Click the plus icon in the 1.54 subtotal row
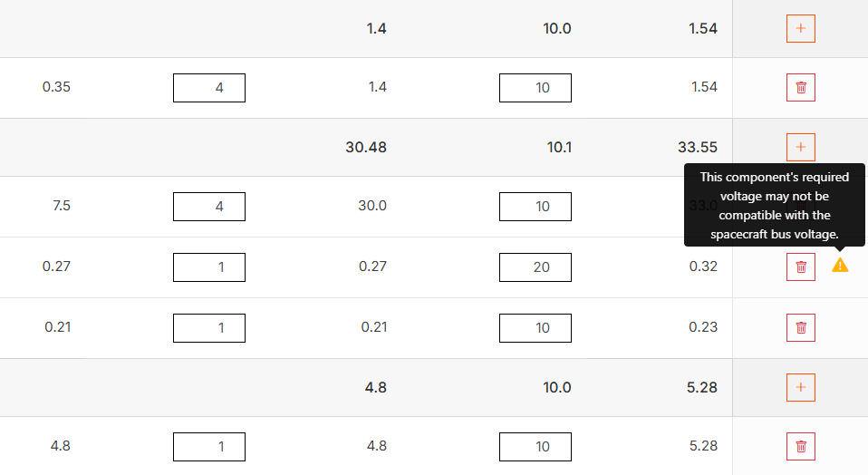The width and height of the screenshot is (868, 475). pos(801,28)
